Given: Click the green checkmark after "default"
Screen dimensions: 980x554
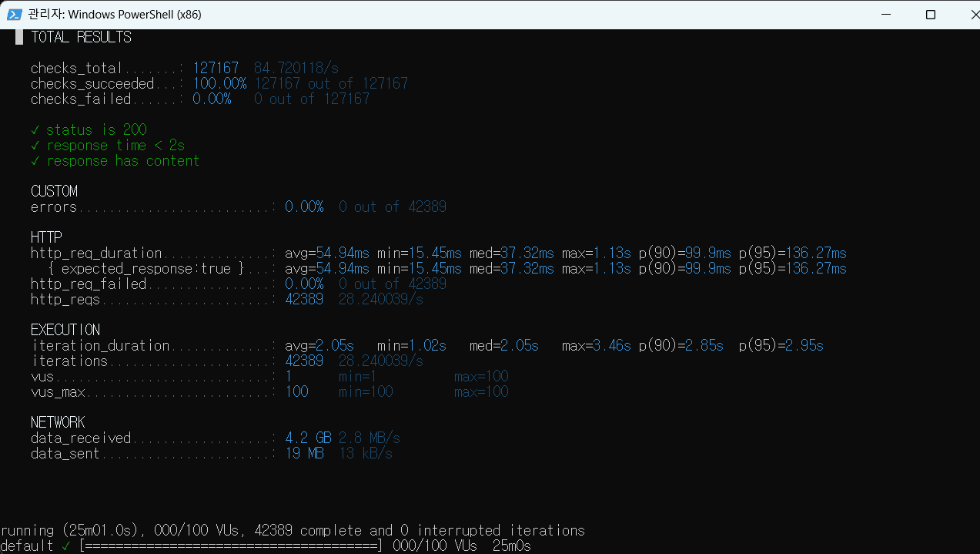Looking at the screenshot, I should [65, 546].
